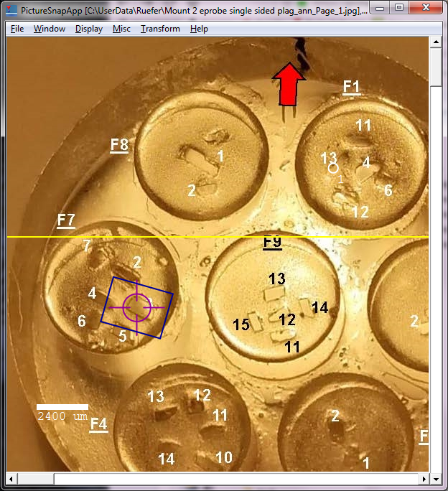Click the F7 sample label
Viewport: 448px width, 491px height.
66,220
